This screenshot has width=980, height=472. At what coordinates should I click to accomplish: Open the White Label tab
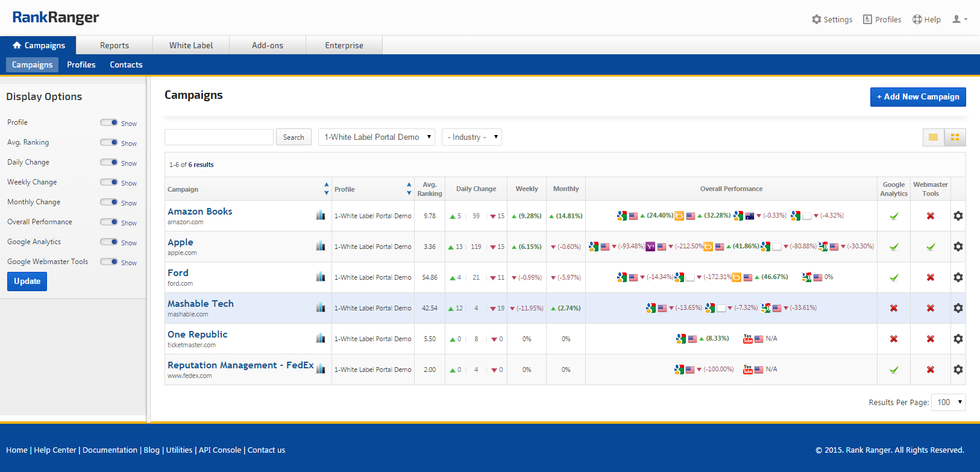(x=191, y=45)
